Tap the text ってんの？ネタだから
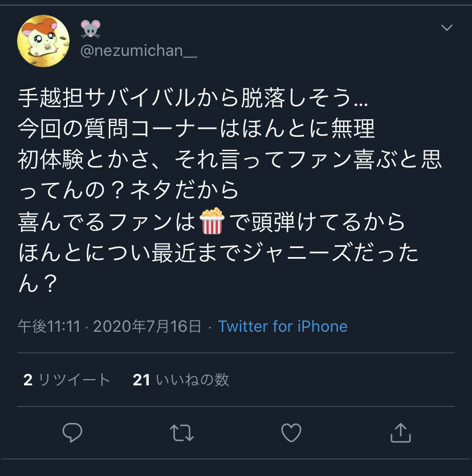The width and height of the screenshot is (472, 476). point(128,190)
